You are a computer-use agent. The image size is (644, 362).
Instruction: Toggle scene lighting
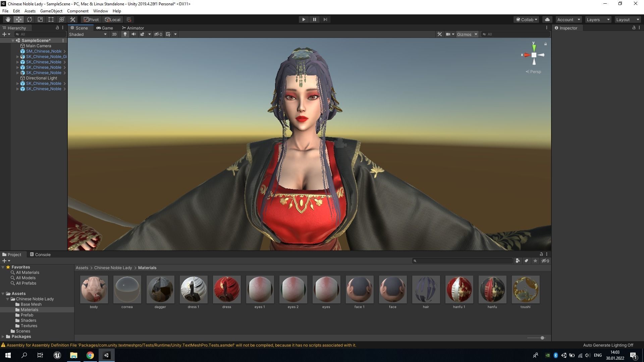125,34
